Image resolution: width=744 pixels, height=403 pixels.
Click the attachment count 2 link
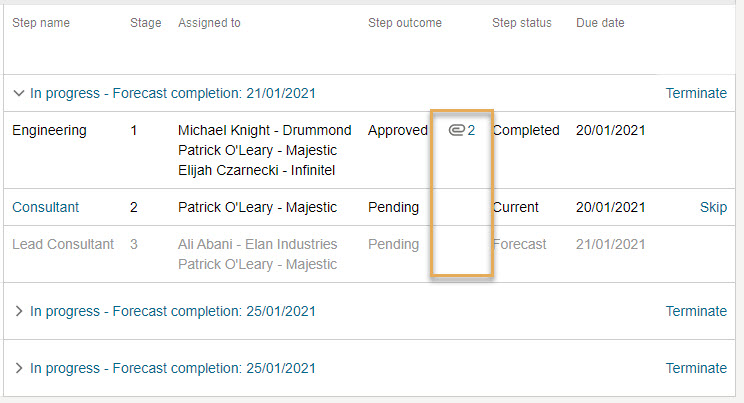click(471, 130)
